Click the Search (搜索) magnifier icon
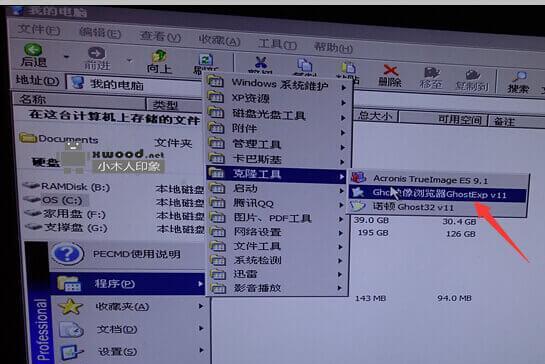The image size is (545, 364). (519, 77)
